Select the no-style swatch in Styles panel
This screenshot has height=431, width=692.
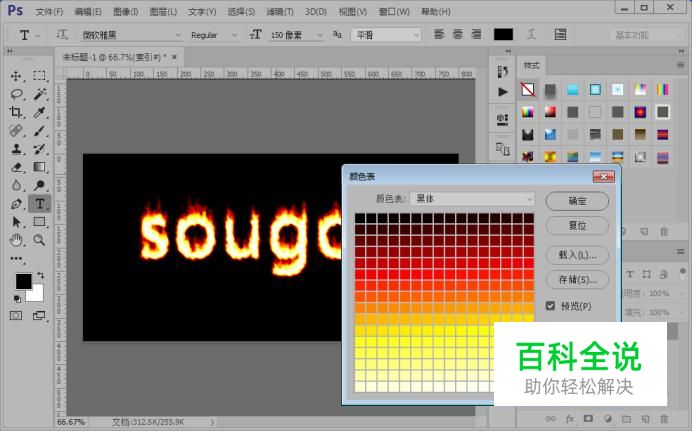tap(527, 90)
